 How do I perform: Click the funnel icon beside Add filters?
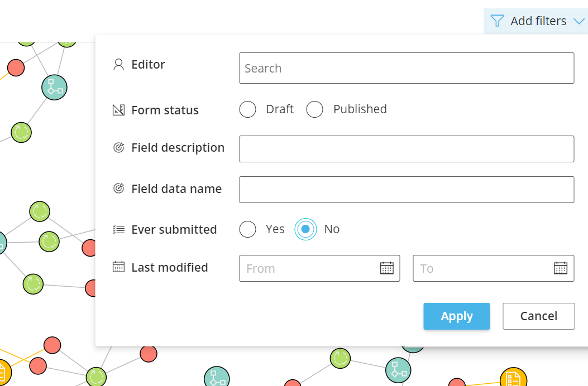(496, 21)
